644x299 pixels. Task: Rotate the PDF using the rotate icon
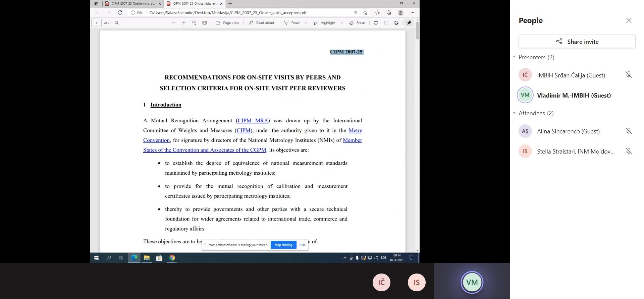point(194,23)
